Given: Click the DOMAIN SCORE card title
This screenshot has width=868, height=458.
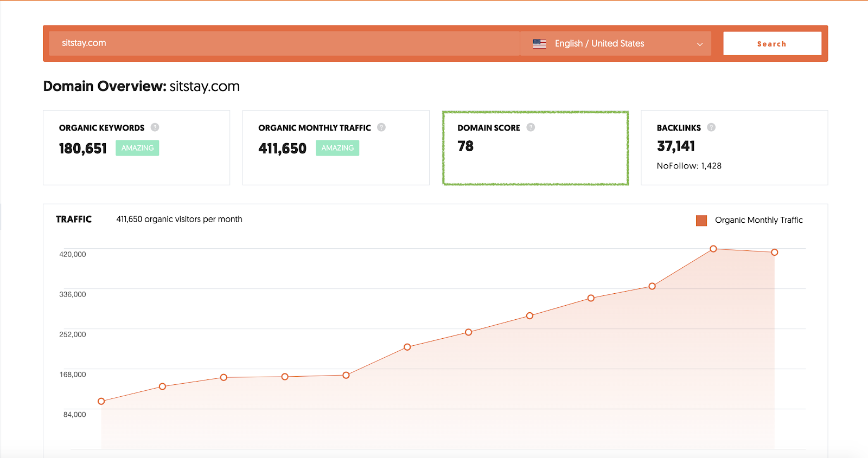Looking at the screenshot, I should click(489, 128).
